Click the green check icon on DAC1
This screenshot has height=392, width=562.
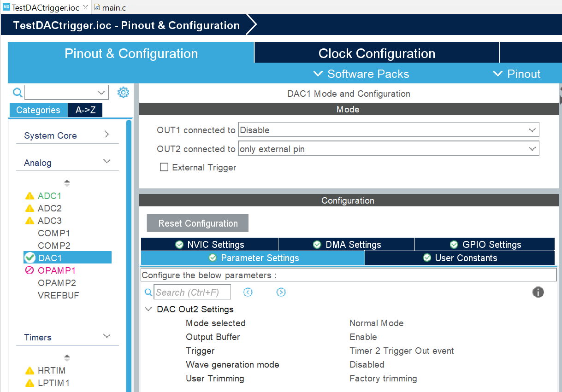[29, 257]
